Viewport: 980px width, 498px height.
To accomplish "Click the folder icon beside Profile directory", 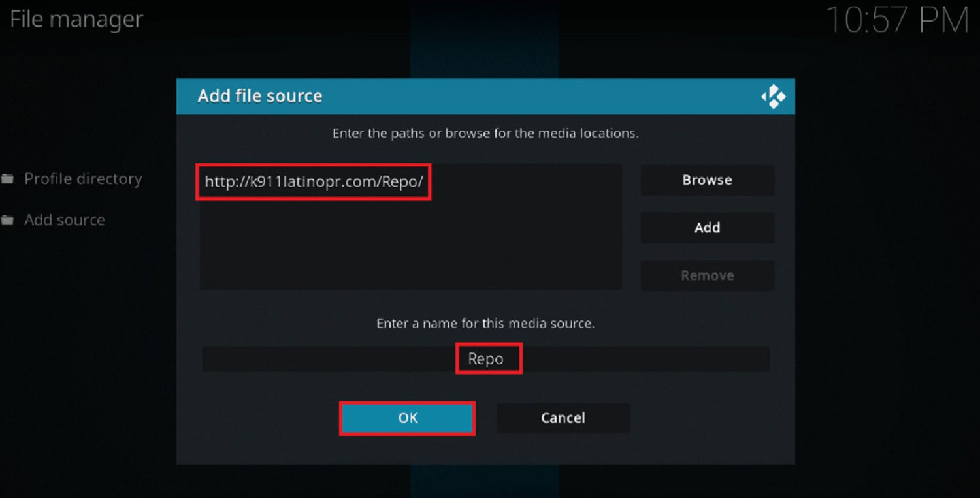I will point(7,179).
